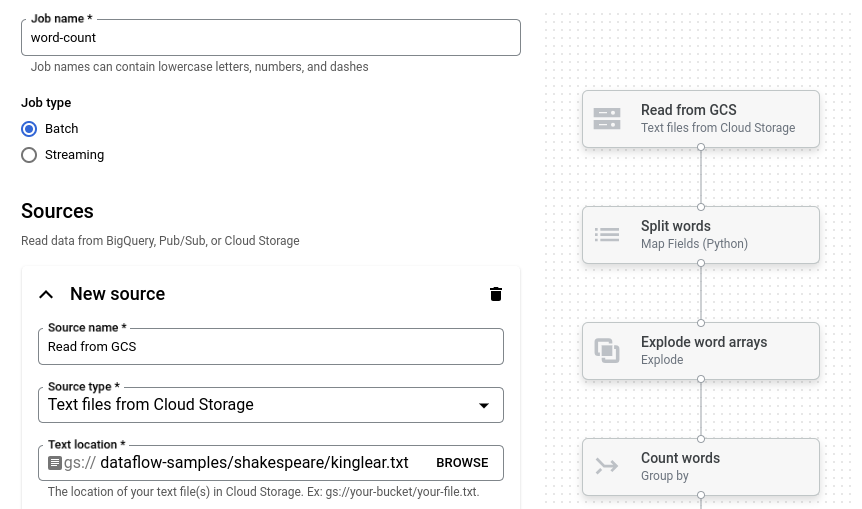Click the Count words merge icon
Screen dimensions: 862x509
(x=607, y=466)
